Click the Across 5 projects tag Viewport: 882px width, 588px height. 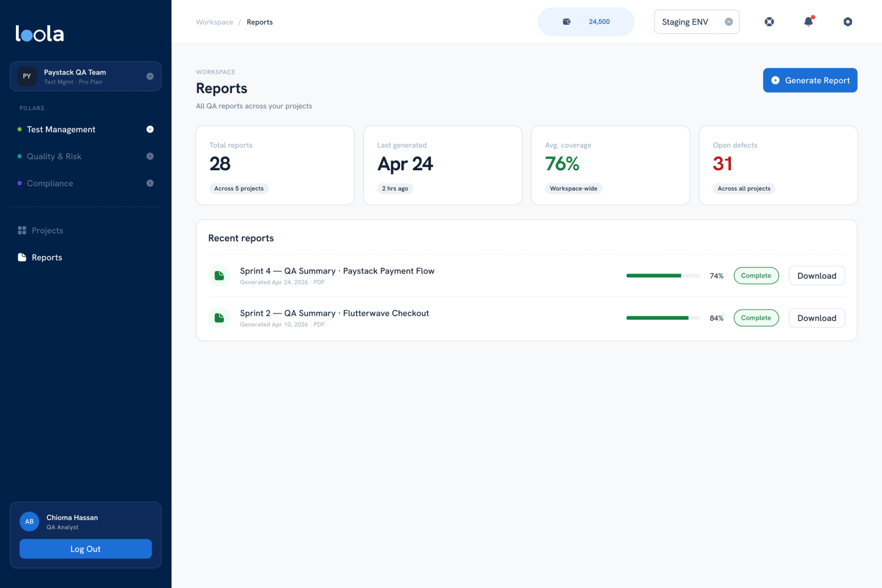point(239,188)
